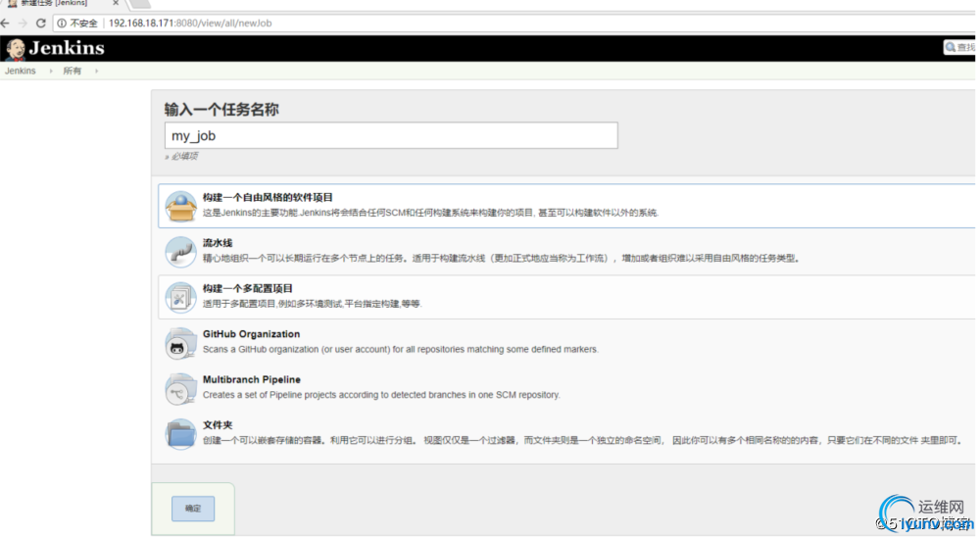Click the task name field containing my_job
This screenshot has height=540, width=980.
point(391,135)
